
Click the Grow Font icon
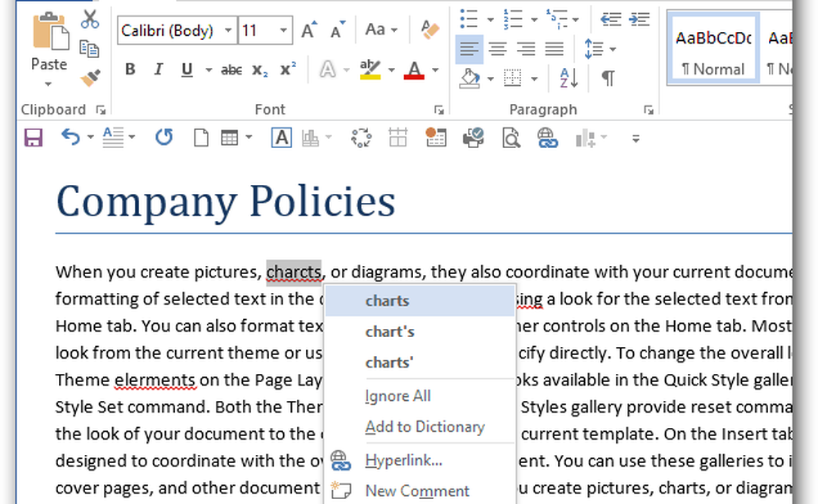pos(308,31)
